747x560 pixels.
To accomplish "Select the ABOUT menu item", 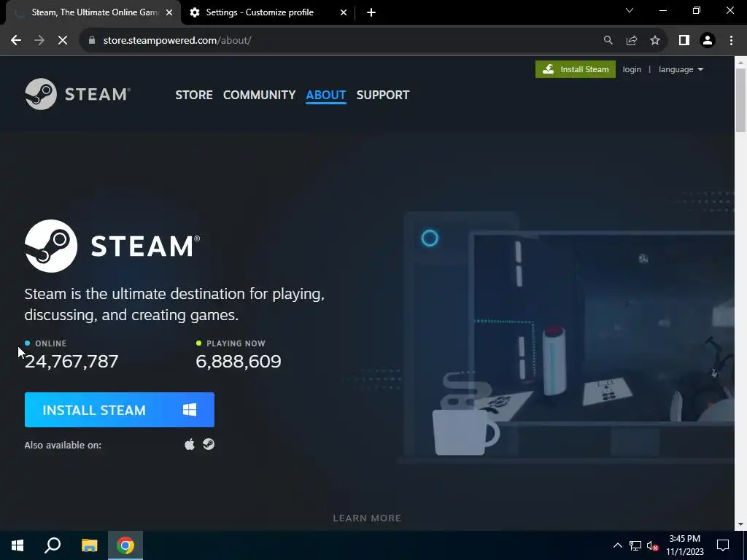I will pyautogui.click(x=326, y=95).
